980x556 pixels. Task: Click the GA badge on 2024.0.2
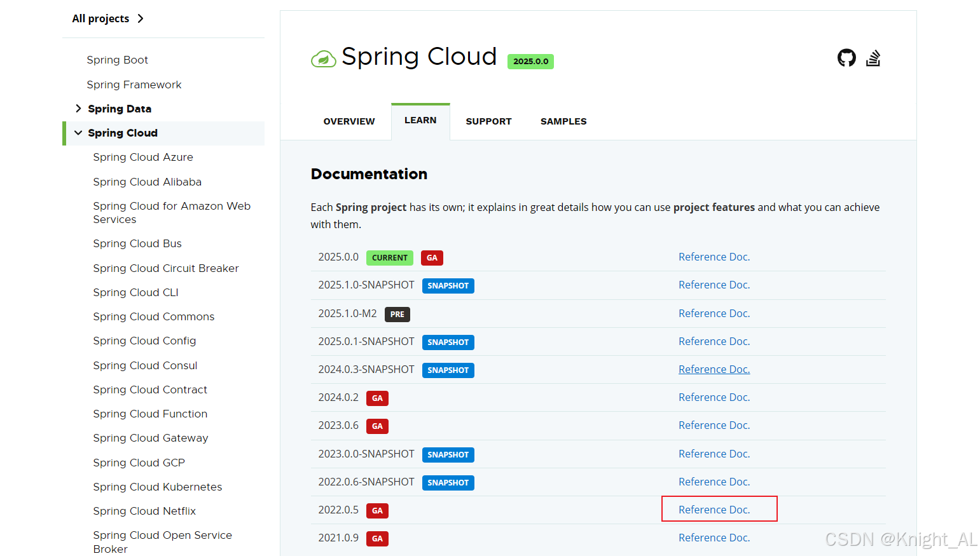coord(377,398)
